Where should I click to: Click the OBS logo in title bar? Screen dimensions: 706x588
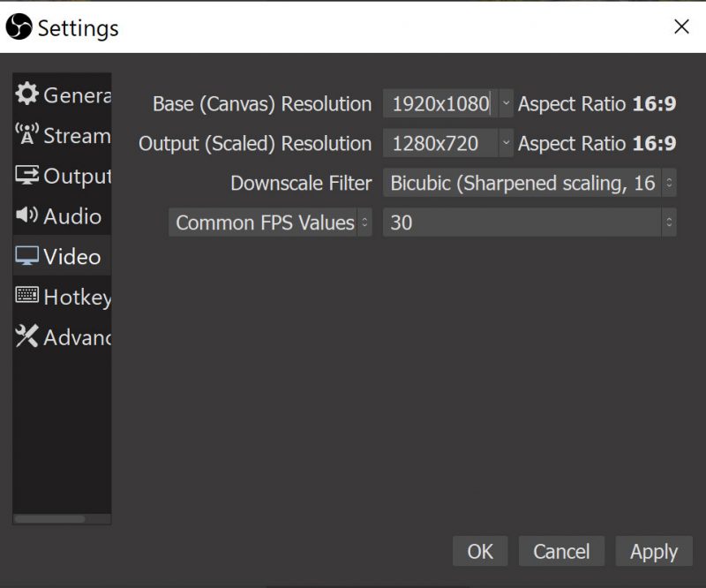pyautogui.click(x=19, y=27)
